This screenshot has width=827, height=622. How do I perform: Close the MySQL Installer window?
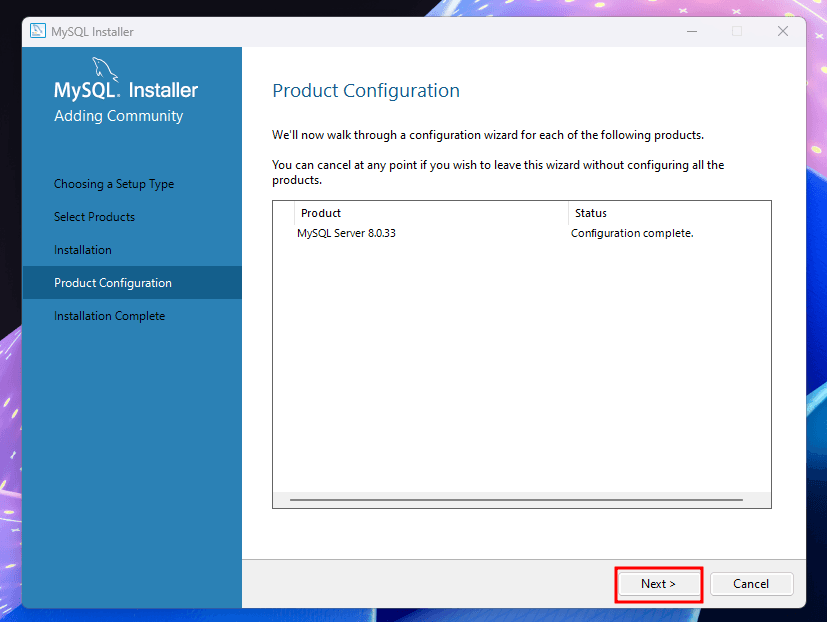point(783,32)
